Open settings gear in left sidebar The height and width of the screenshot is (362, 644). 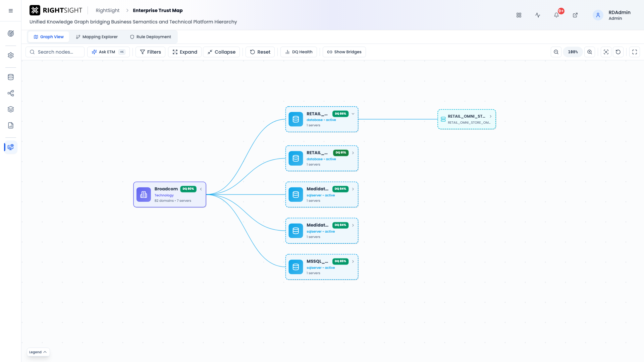11,55
